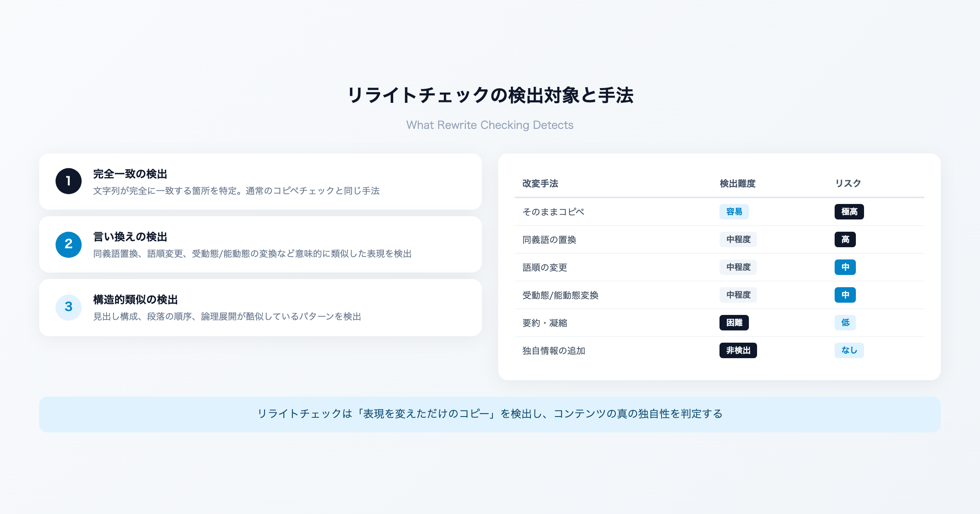Click the 非検出 difficulty badge

[x=738, y=350]
